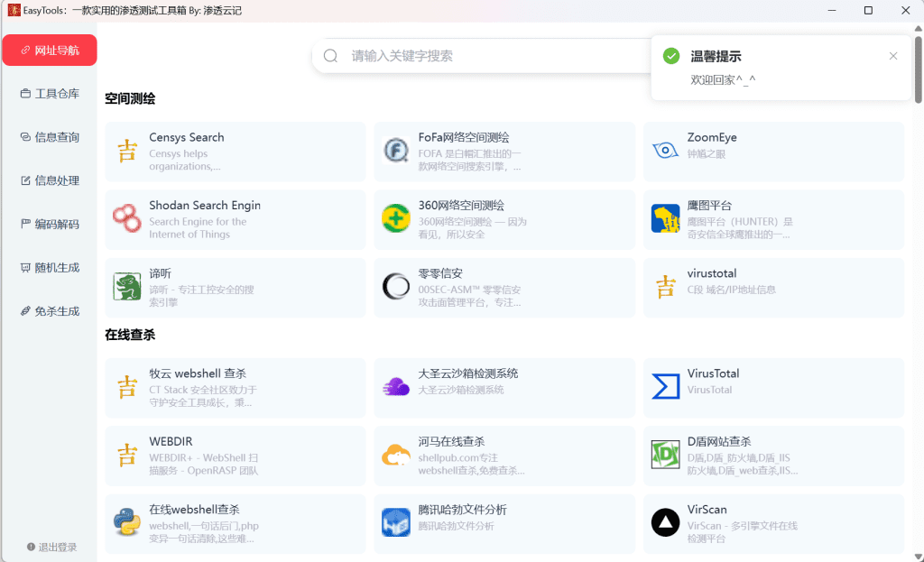
Task: Click the 在线webshell查杀 Python icon
Action: (x=127, y=523)
